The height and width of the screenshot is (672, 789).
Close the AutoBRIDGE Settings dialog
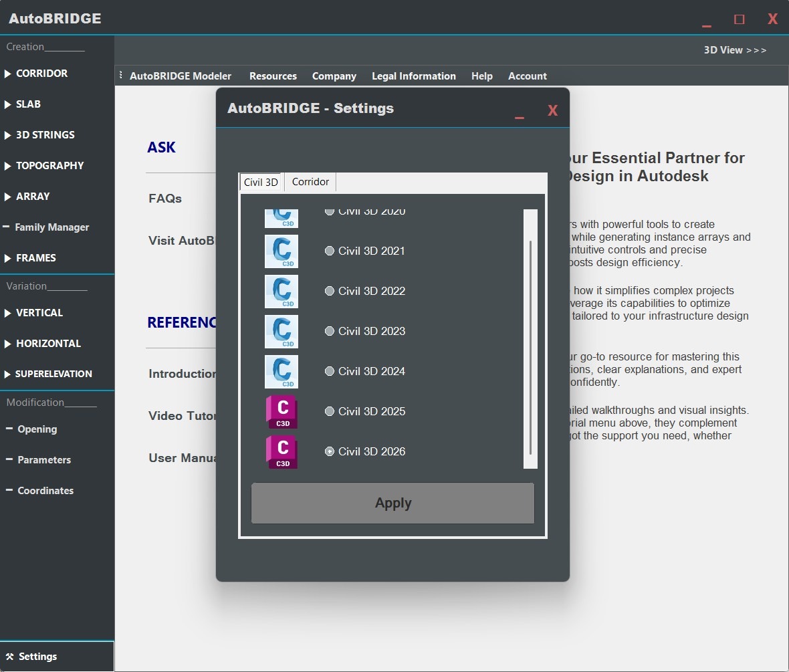tap(552, 111)
